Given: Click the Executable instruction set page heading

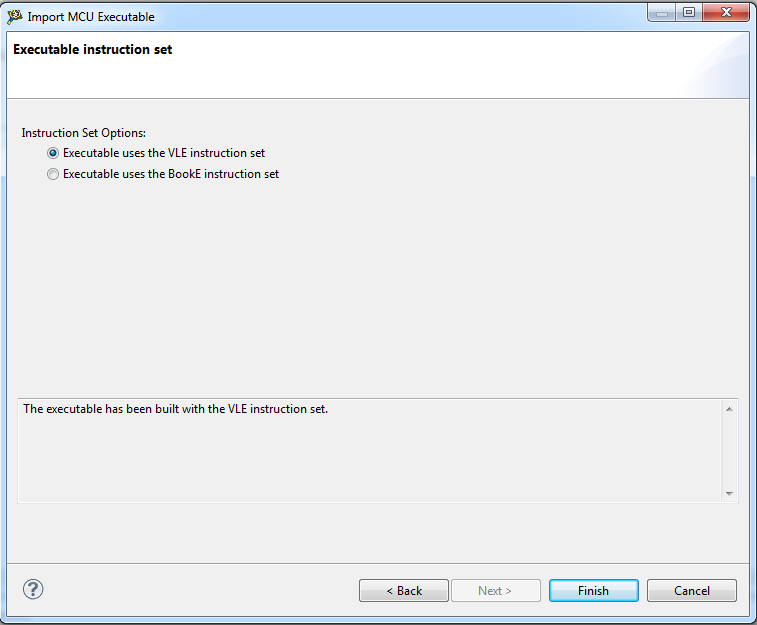Looking at the screenshot, I should point(93,49).
